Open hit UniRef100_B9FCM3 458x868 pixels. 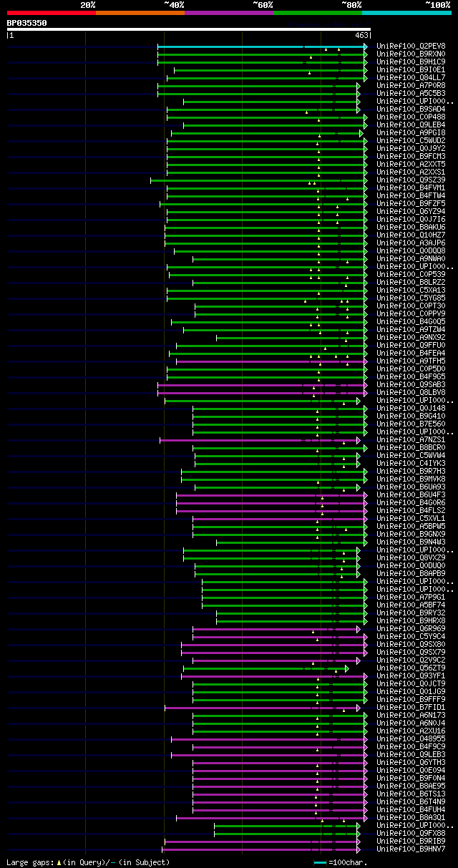pyautogui.click(x=411, y=157)
